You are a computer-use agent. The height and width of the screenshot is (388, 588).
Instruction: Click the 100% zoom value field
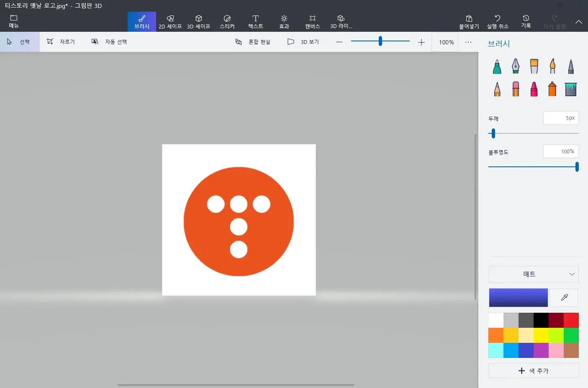point(447,42)
